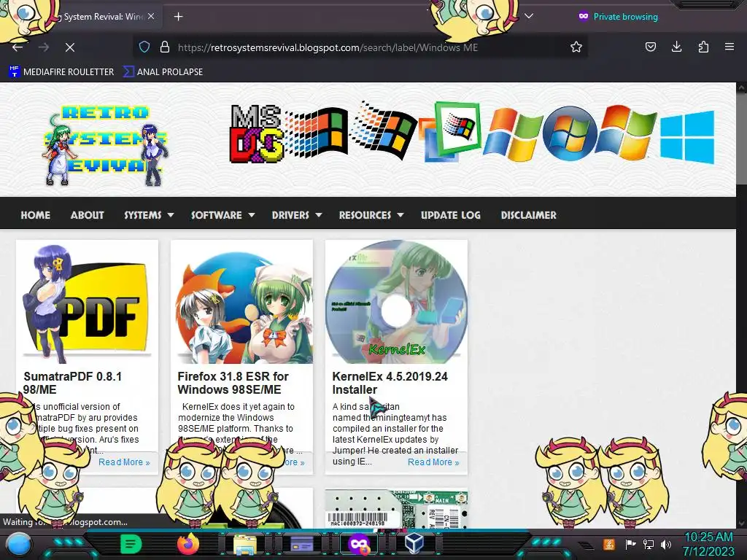Close the System Revival tab
Viewport: 747px width, 560px height.
151,16
